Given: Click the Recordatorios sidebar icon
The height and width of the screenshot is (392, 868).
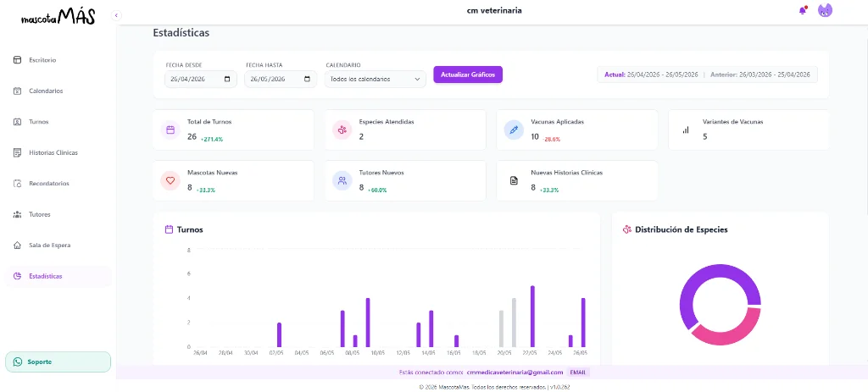Looking at the screenshot, I should 17,183.
